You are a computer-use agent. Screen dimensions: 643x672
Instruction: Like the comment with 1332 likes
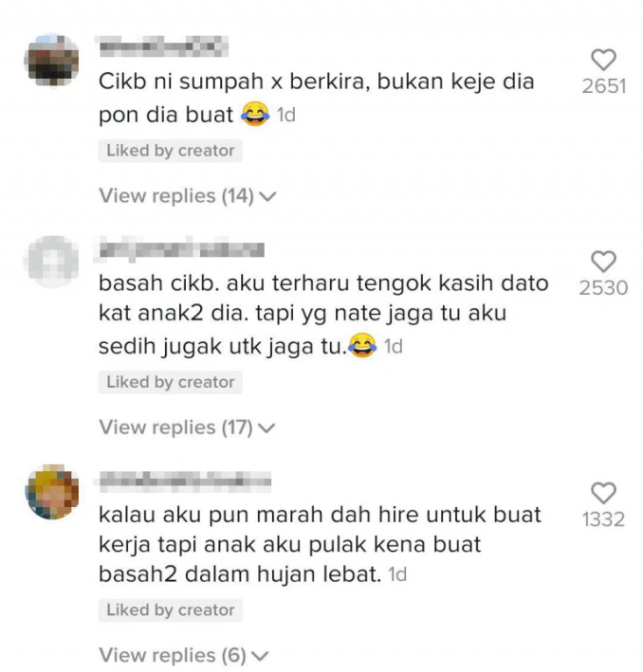[603, 493]
